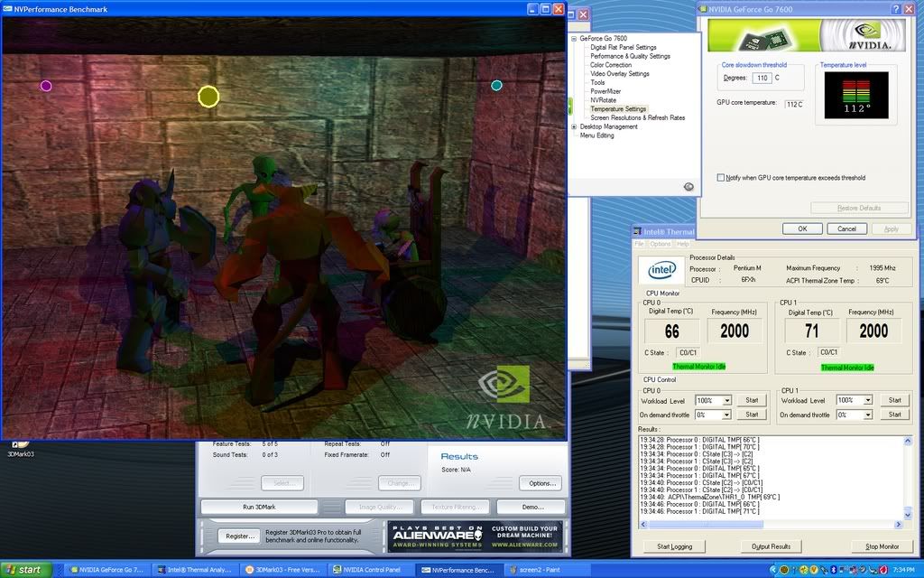Viewport: 924px width, 578px height.
Task: Switch to screen2 - Paint taskbar button
Action: coord(546,570)
